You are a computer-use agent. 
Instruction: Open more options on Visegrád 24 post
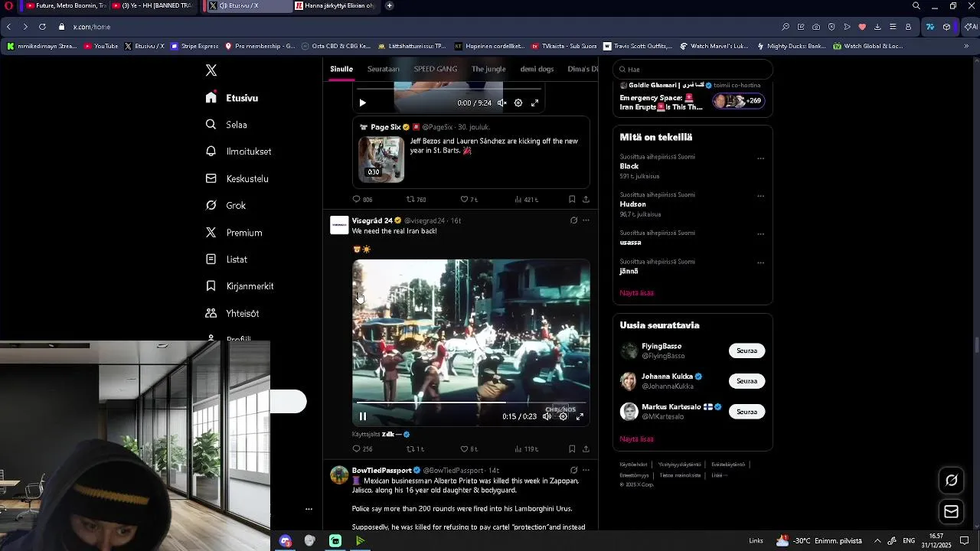pos(586,220)
